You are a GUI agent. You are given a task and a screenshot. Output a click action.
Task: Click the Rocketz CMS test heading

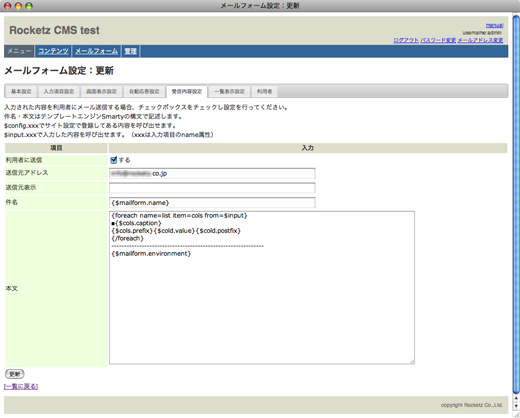54,30
